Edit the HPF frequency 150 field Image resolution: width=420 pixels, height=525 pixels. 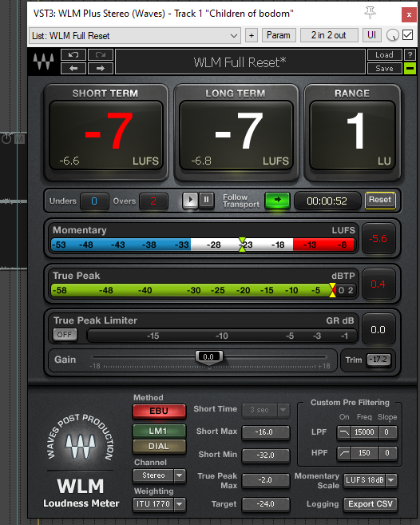click(x=364, y=453)
